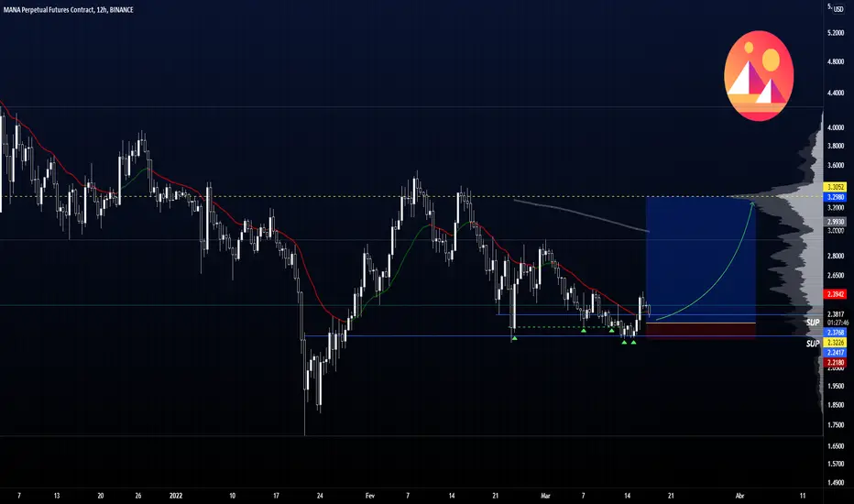Click the 1.8500 price axis tick
This screenshot has width=854, height=504.
click(836, 405)
